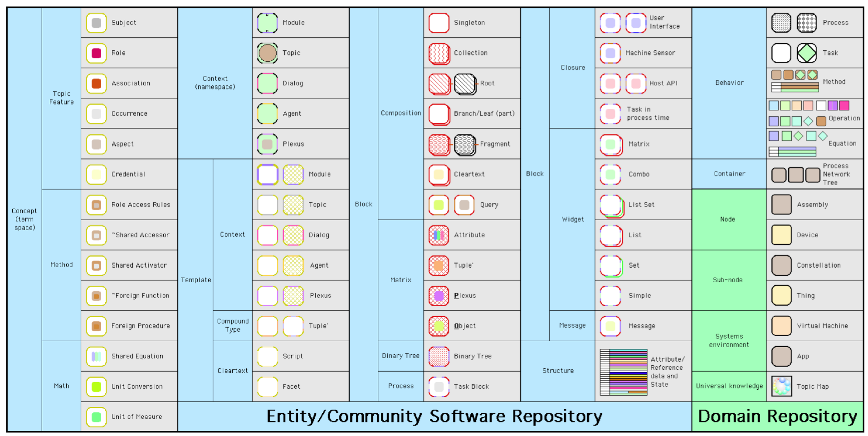868x436 pixels.
Task: Select the magenta Role icon
Action: [96, 53]
